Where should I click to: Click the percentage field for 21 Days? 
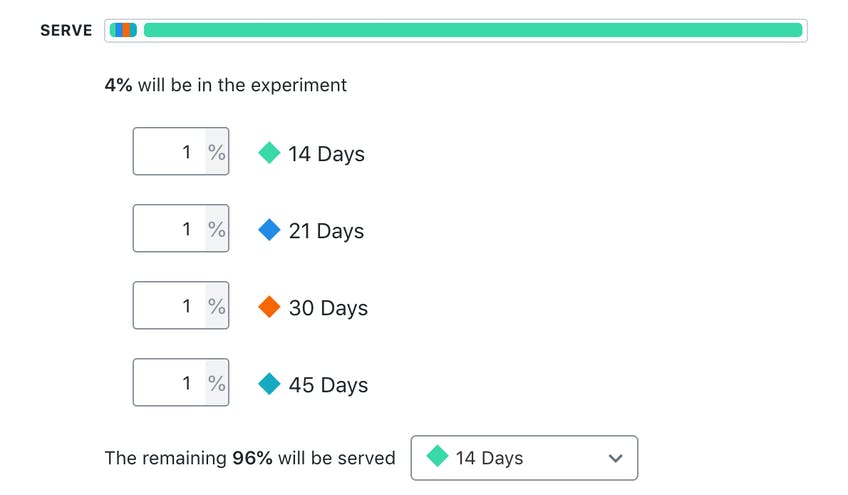pyautogui.click(x=170, y=229)
